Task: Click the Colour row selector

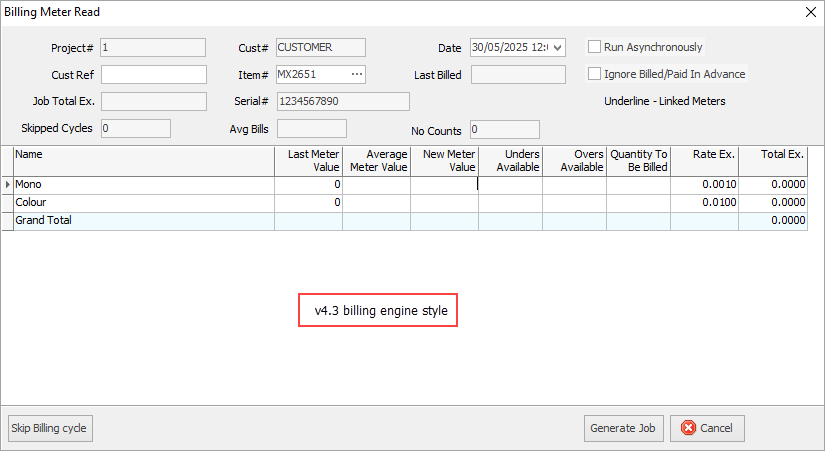Action: pos(7,203)
